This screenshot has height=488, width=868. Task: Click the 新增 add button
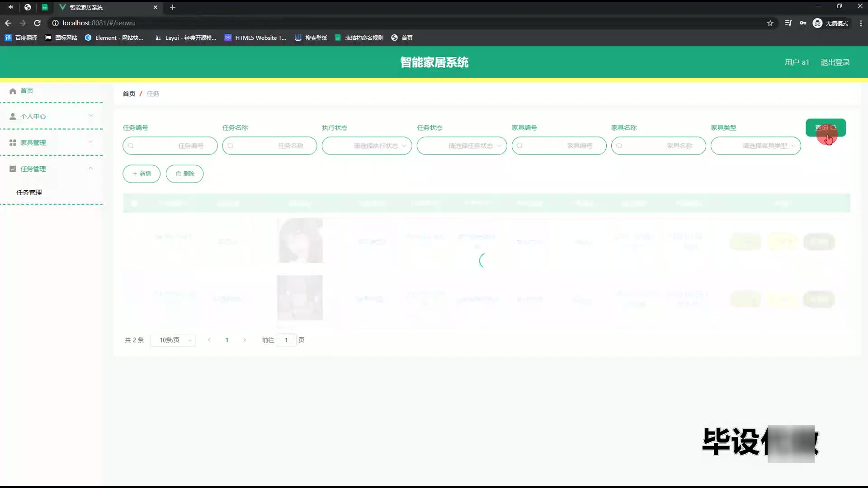[142, 174]
